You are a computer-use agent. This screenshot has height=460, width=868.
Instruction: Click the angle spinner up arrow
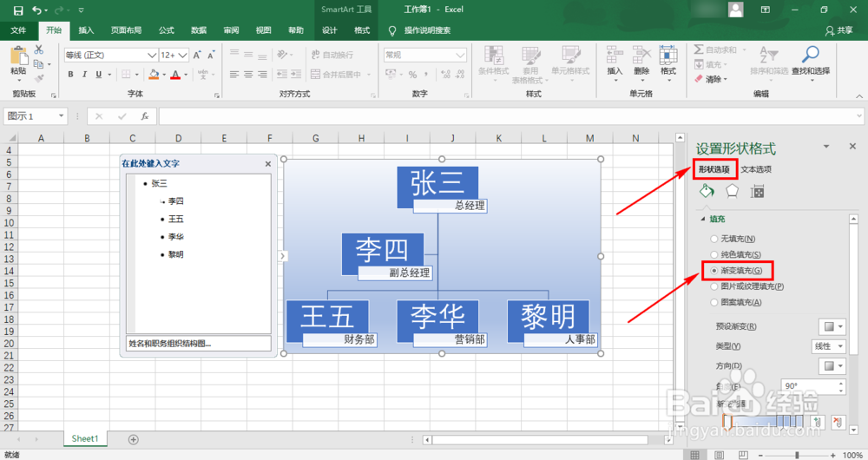(841, 383)
